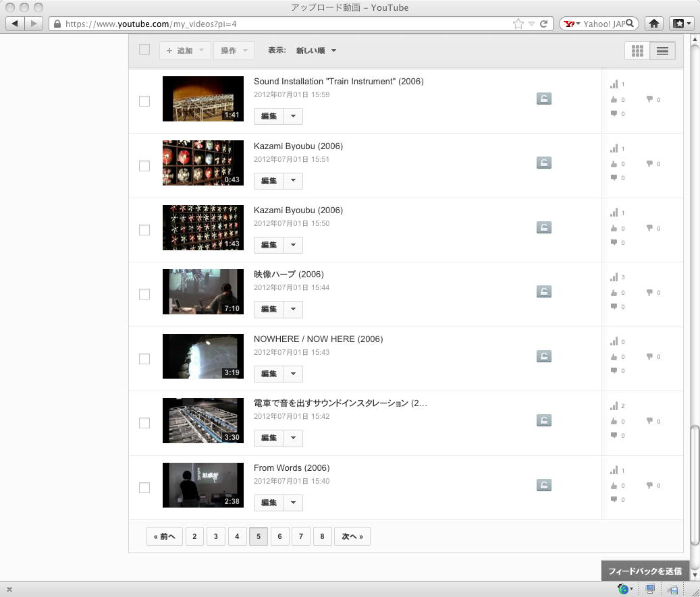Bookmark page with star icon

click(518, 24)
